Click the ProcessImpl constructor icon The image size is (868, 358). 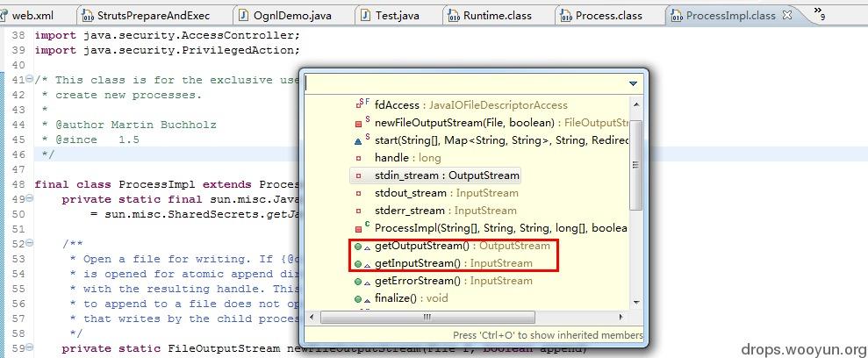[x=359, y=228]
